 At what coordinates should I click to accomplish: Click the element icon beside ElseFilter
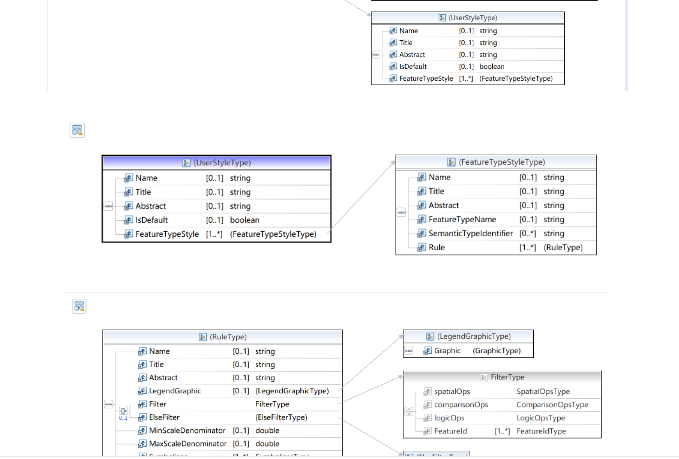142,417
